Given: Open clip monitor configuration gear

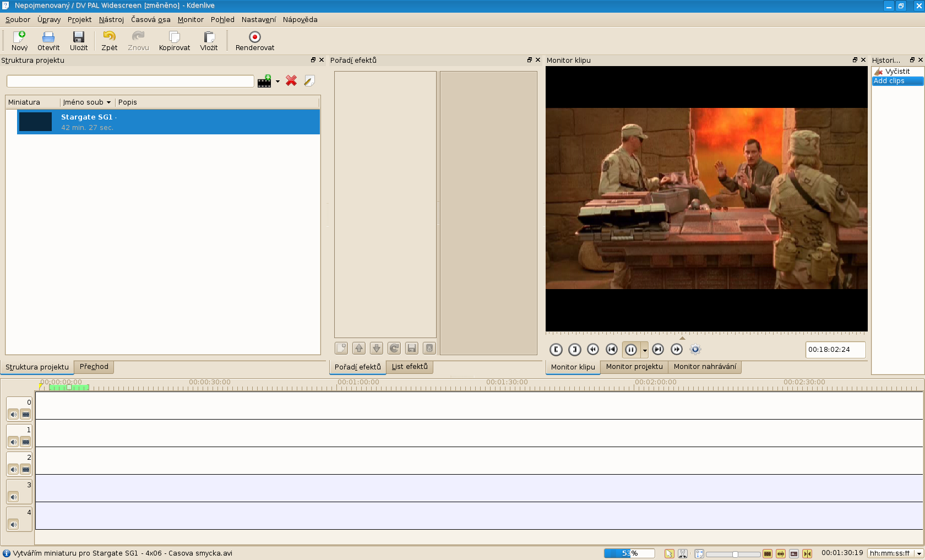Looking at the screenshot, I should point(695,350).
